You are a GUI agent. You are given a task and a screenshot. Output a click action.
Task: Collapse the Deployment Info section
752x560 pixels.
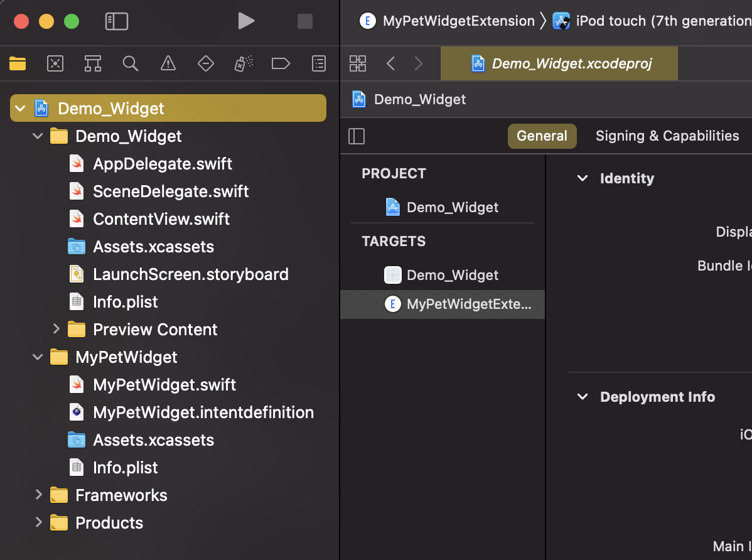pos(583,397)
